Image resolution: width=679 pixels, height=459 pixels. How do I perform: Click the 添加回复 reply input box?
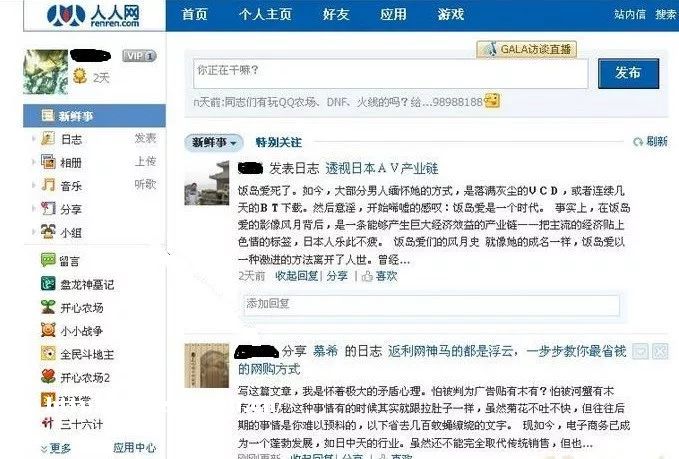431,305
